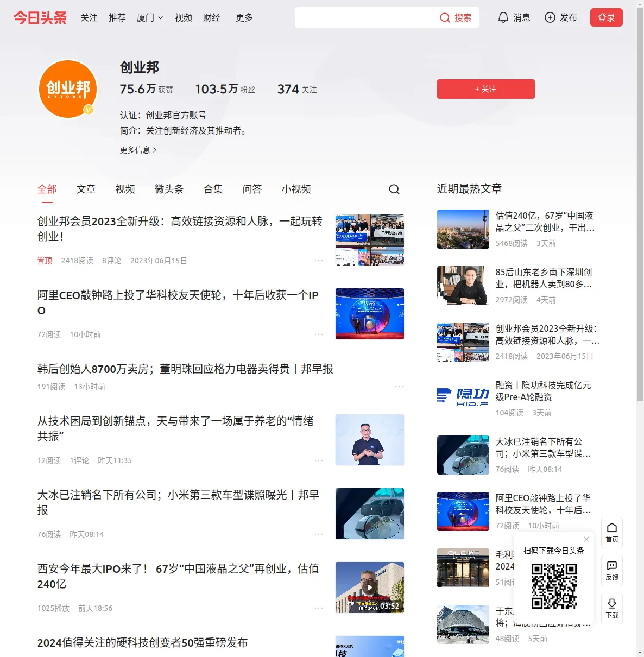Open hot article 估值240亿 67岁中国液晶之父
Screen dimensions: 644x657
pos(545,222)
